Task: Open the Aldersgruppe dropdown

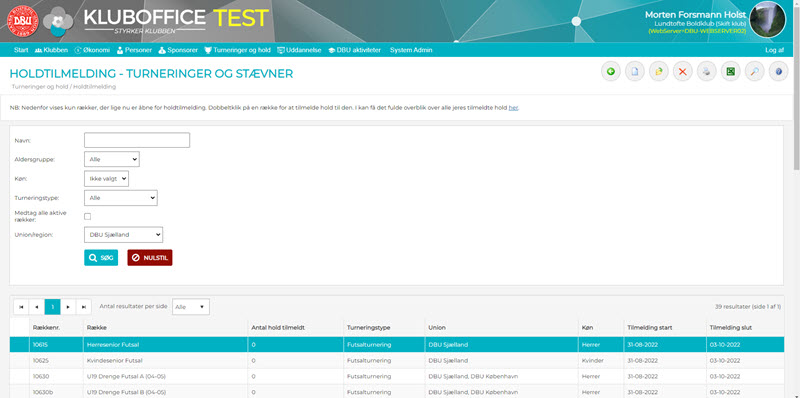Action: coord(112,159)
